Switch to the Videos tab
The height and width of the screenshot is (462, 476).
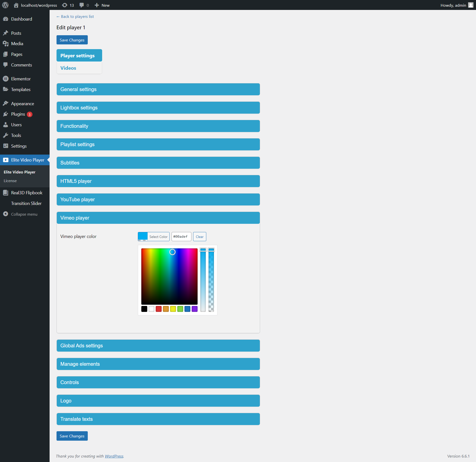point(68,68)
